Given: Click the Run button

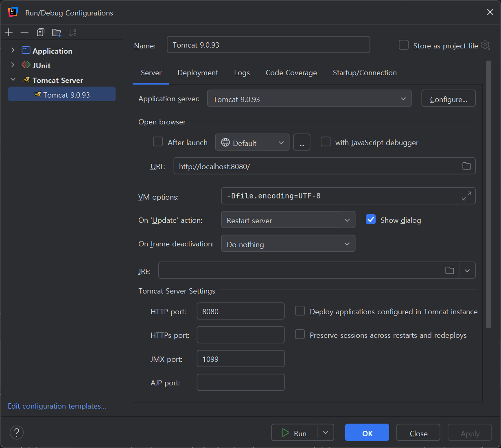Looking at the screenshot, I should [294, 433].
